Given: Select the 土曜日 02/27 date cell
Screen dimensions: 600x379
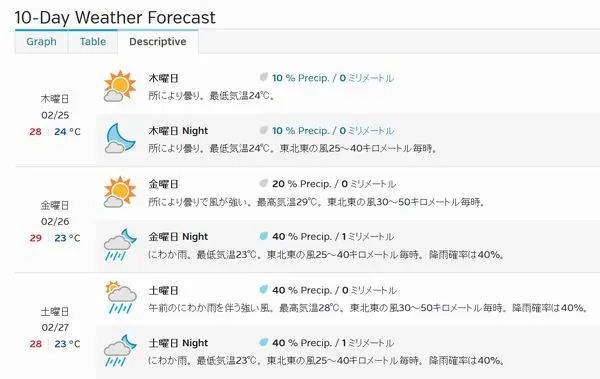Looking at the screenshot, I should [55, 327].
